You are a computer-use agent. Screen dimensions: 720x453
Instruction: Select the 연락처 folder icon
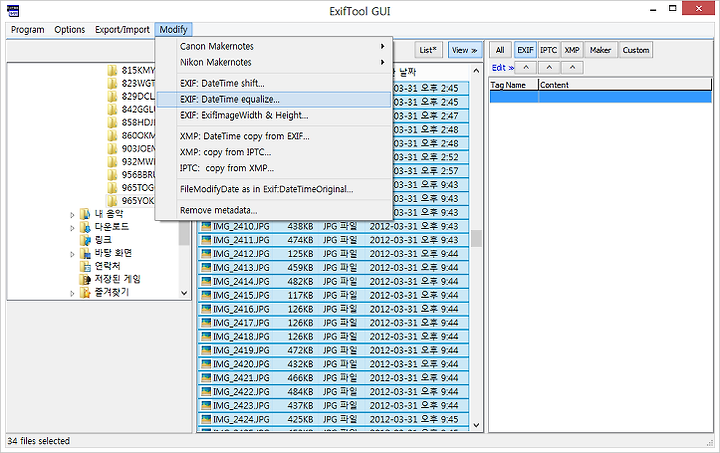[85, 266]
